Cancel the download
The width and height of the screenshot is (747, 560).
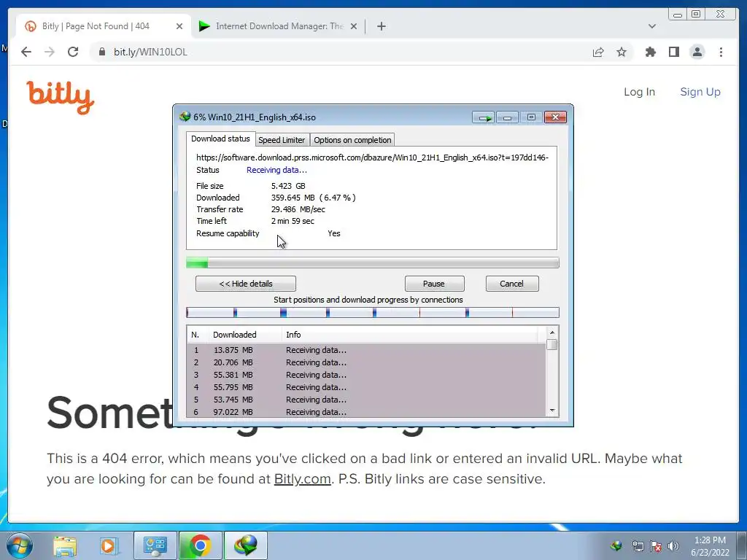pos(512,284)
